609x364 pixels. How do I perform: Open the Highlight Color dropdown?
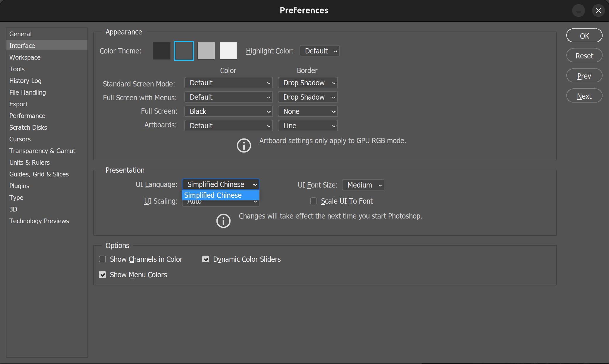coord(319,51)
